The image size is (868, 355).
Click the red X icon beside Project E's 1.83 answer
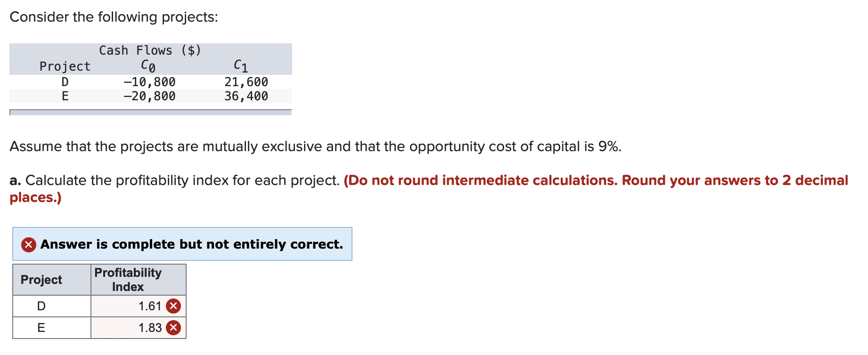tap(172, 328)
